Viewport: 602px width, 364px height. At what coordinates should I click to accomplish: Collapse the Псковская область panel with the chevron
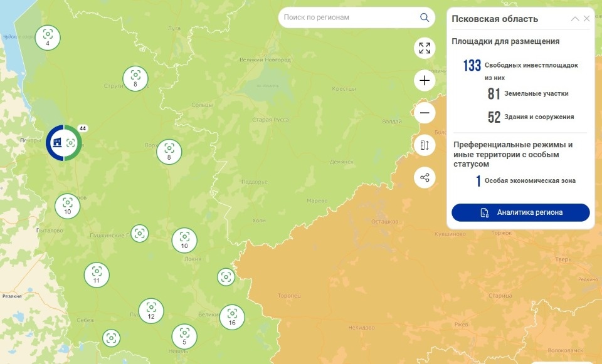point(575,18)
